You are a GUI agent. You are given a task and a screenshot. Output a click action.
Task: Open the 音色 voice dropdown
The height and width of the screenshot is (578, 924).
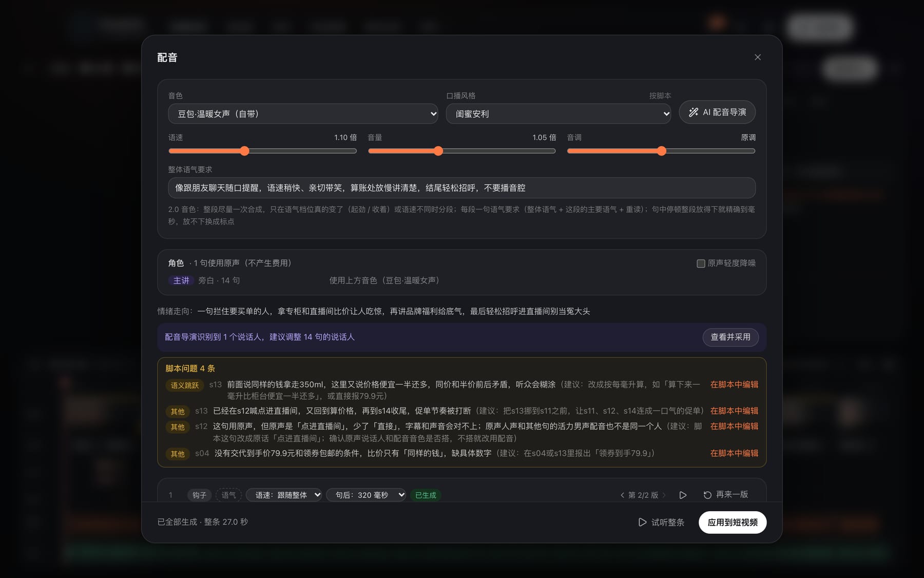(x=303, y=114)
